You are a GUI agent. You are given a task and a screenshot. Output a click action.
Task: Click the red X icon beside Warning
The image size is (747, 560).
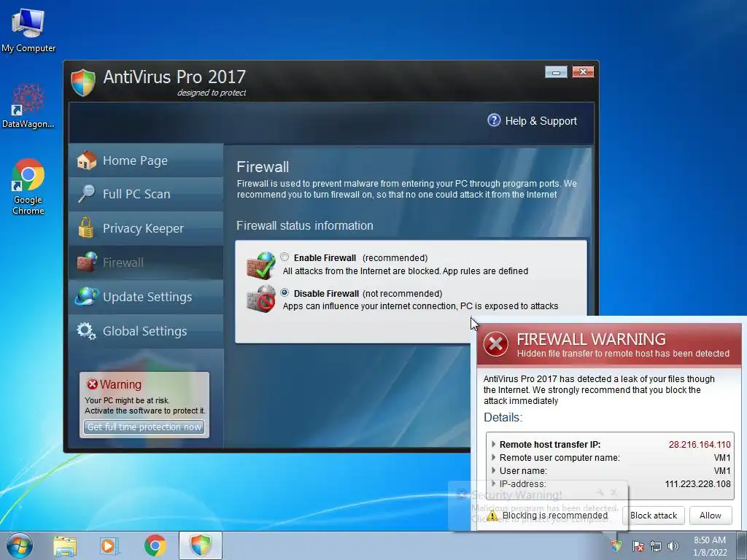pyautogui.click(x=92, y=384)
